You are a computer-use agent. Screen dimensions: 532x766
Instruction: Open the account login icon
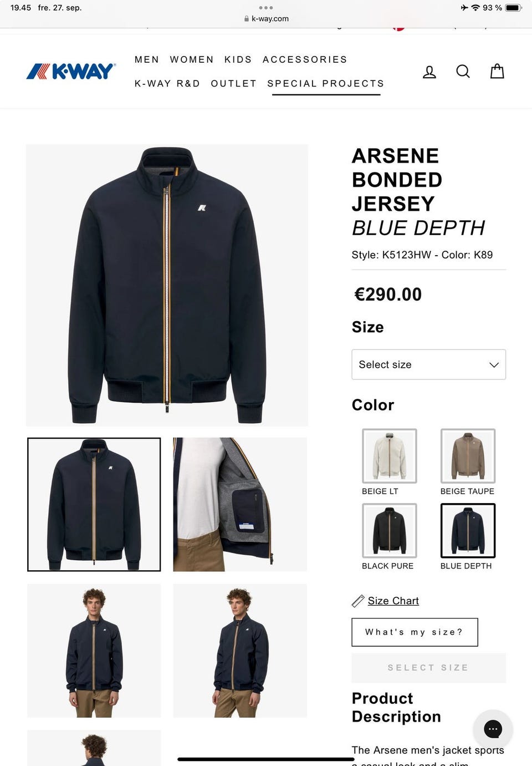[429, 72]
